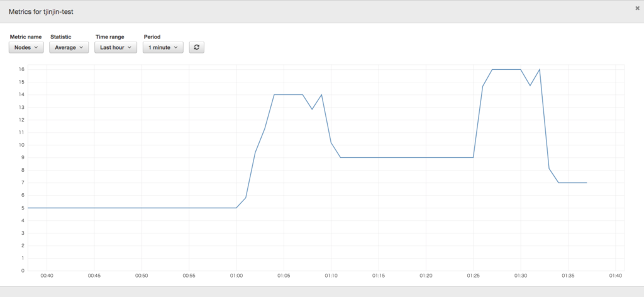Open the Time range Last hour dropdown

click(116, 47)
